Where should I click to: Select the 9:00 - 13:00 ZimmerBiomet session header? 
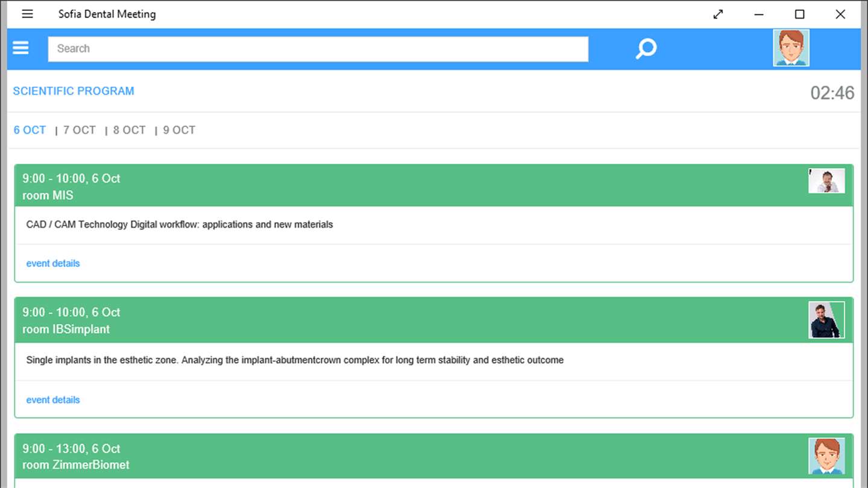[x=434, y=456]
